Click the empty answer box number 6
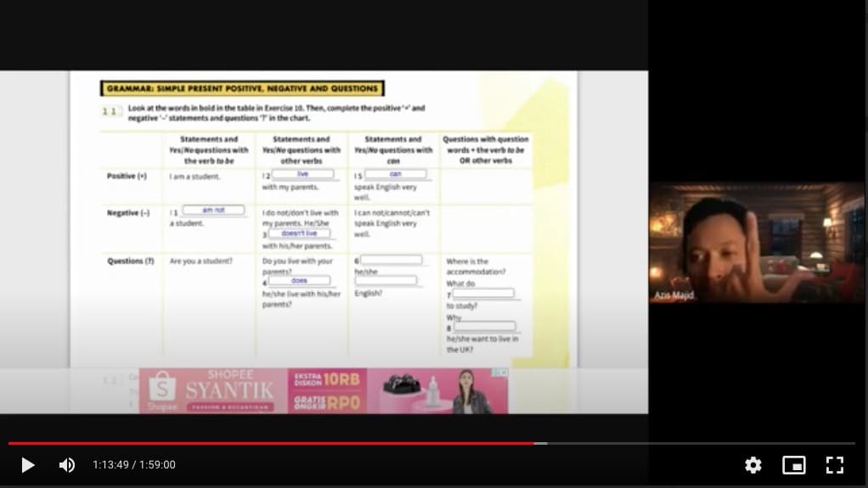Image resolution: width=868 pixels, height=488 pixels. (x=391, y=260)
